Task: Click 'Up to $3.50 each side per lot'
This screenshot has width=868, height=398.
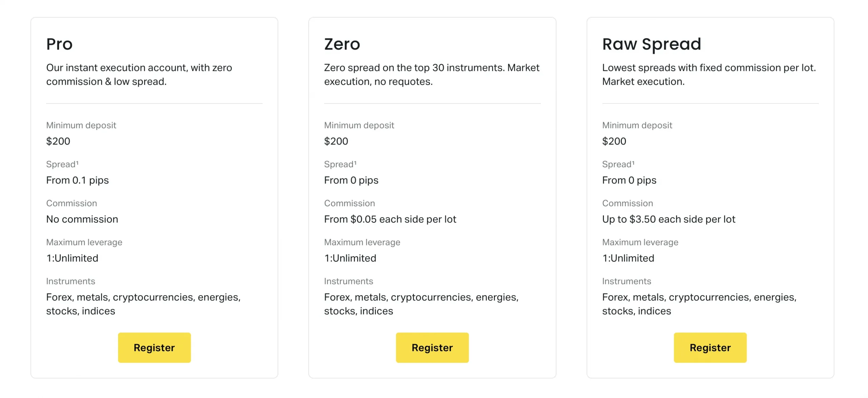Action: (669, 219)
